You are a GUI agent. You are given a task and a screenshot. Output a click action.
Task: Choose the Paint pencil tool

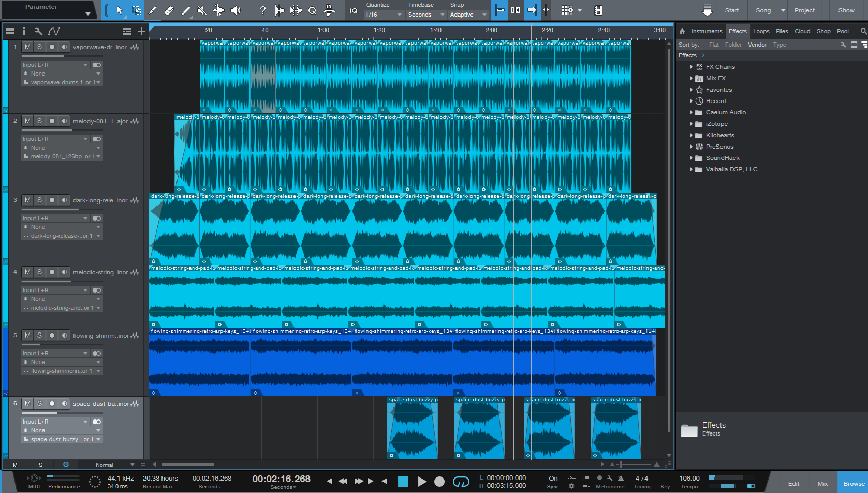click(185, 10)
